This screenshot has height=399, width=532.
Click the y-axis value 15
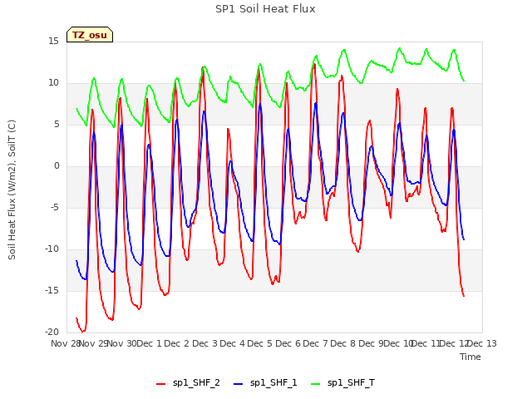tap(53, 42)
